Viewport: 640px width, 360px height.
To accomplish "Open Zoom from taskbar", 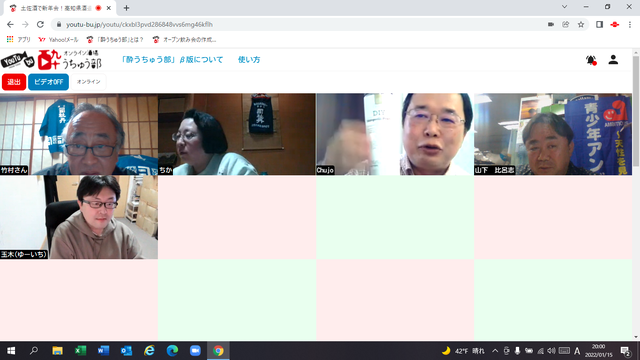I will click(195, 351).
